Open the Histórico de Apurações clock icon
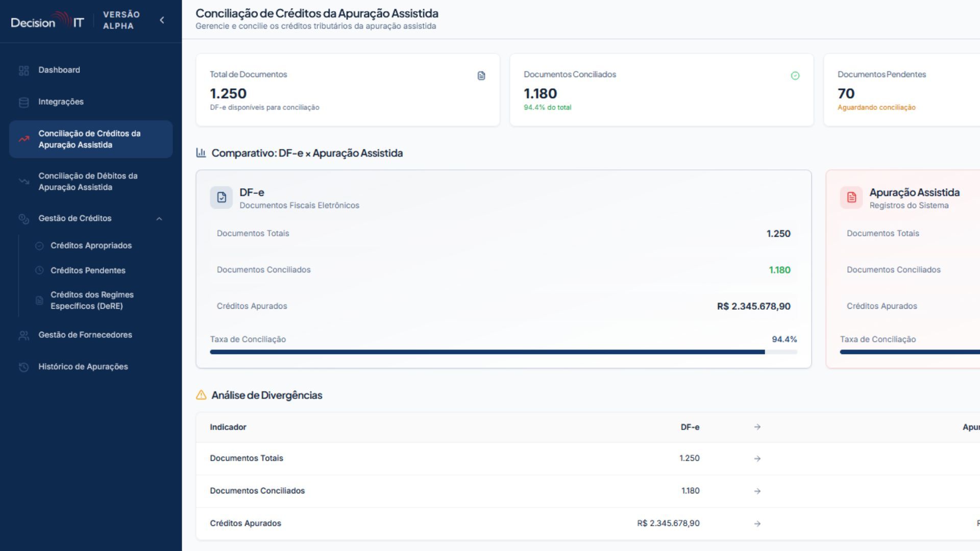This screenshot has width=980, height=551. pyautogui.click(x=23, y=367)
